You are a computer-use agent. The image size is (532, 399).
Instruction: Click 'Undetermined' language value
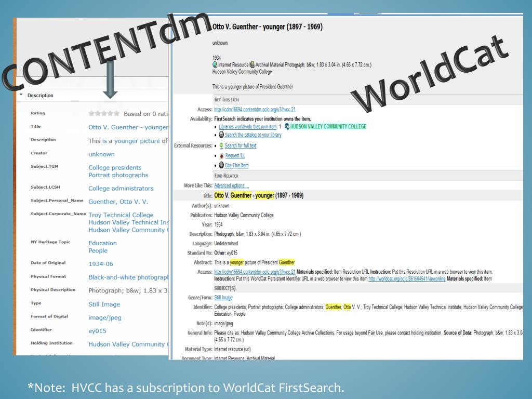226,243
